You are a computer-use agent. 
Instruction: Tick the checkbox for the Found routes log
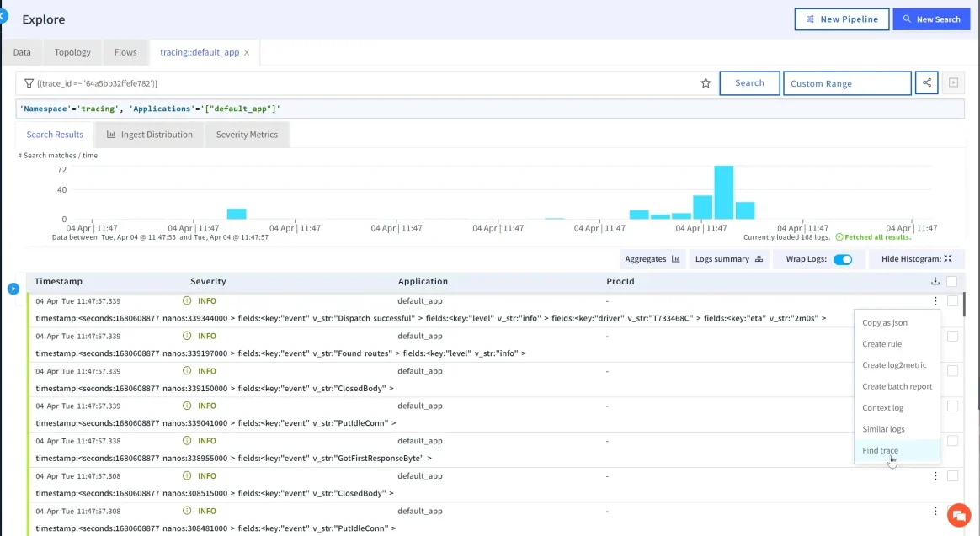coord(952,336)
